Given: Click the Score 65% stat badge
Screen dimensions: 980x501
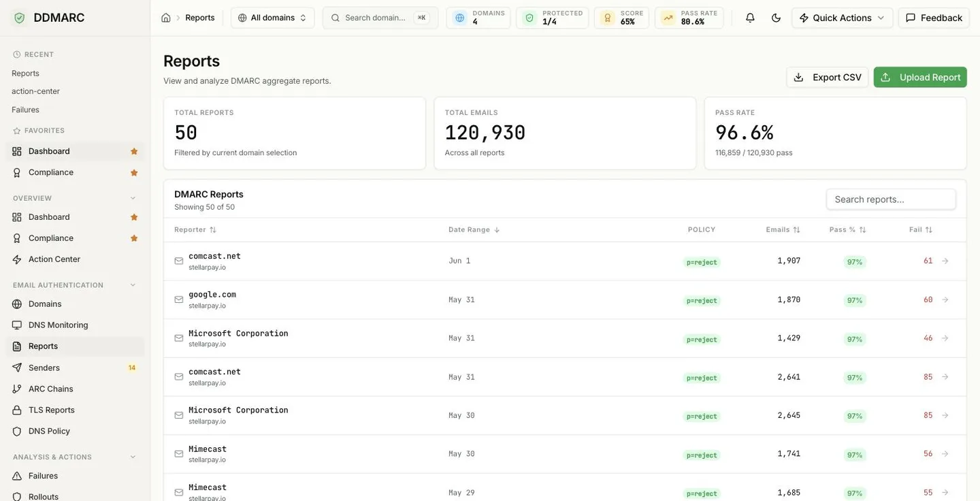Looking at the screenshot, I should (621, 18).
